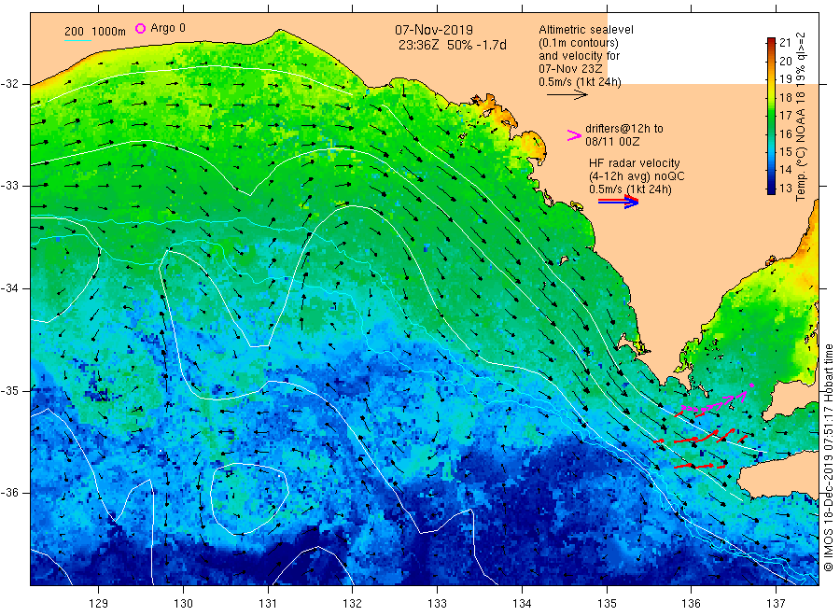Click the latitude label -34

coord(9,288)
